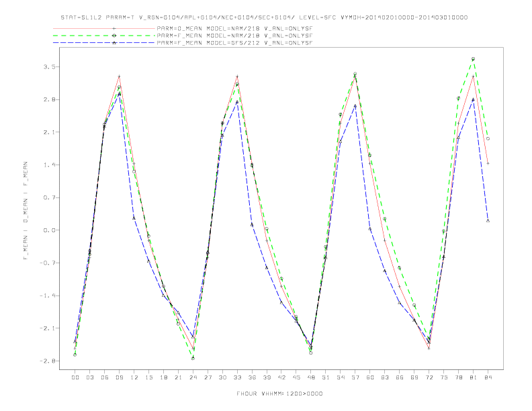Click y-axis tick label -1.4

pos(47,295)
